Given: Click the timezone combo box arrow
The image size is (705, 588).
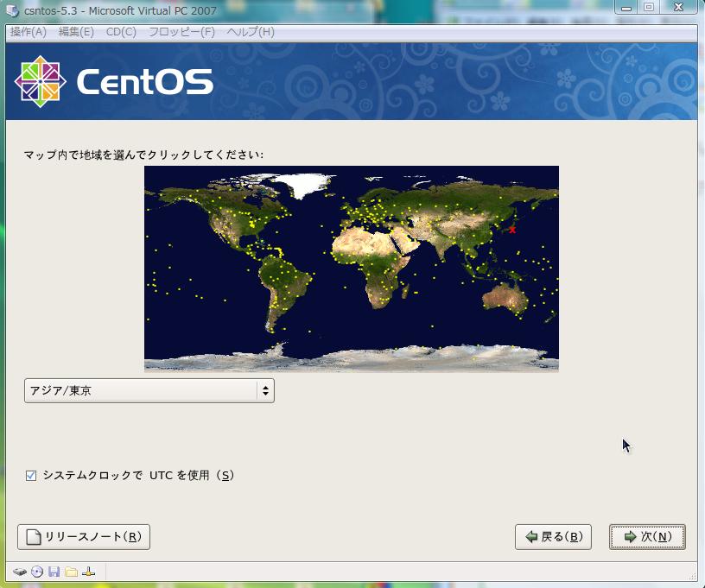Looking at the screenshot, I should coord(265,391).
